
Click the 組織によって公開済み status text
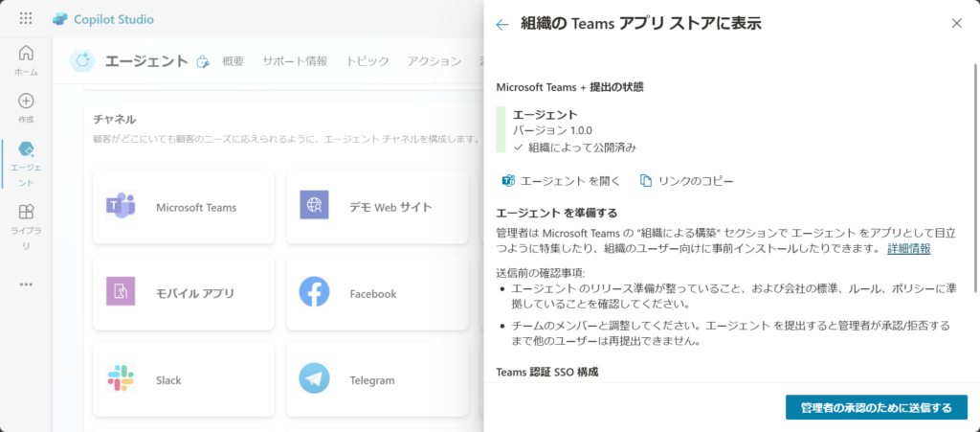(x=583, y=148)
